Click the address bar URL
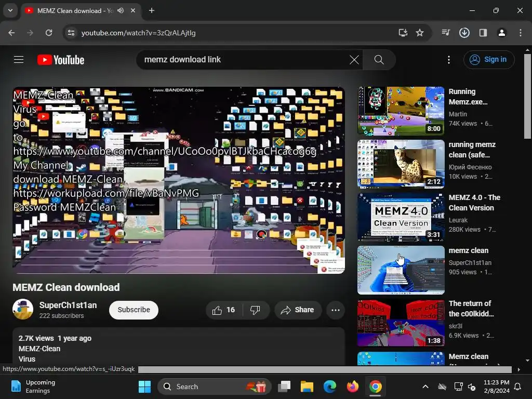The image size is (532, 399). (x=138, y=33)
